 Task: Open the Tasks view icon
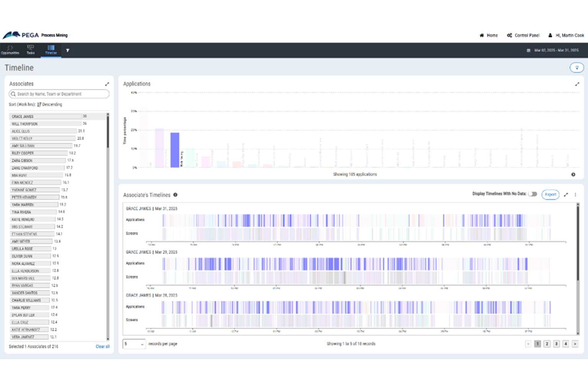click(31, 47)
